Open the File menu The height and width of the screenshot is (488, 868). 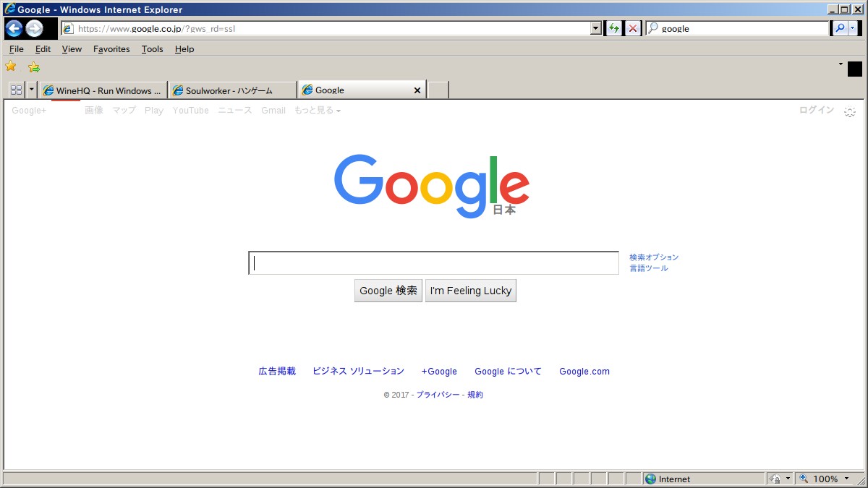coord(17,49)
